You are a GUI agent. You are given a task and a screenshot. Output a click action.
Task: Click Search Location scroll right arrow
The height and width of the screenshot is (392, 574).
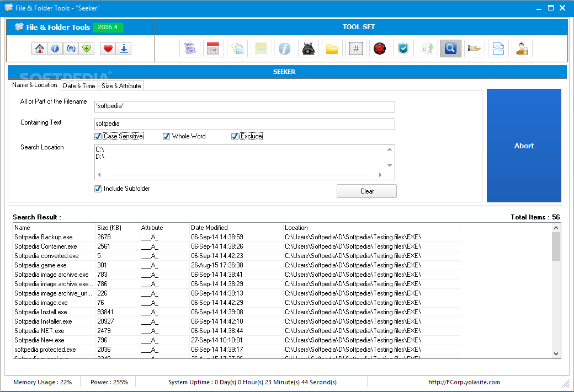[x=380, y=175]
